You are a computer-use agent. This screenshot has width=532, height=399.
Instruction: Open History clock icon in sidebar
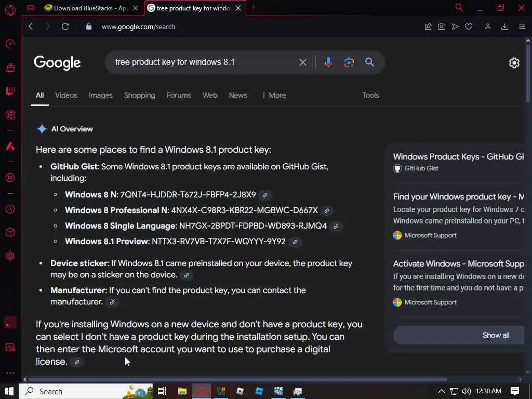tap(10, 209)
